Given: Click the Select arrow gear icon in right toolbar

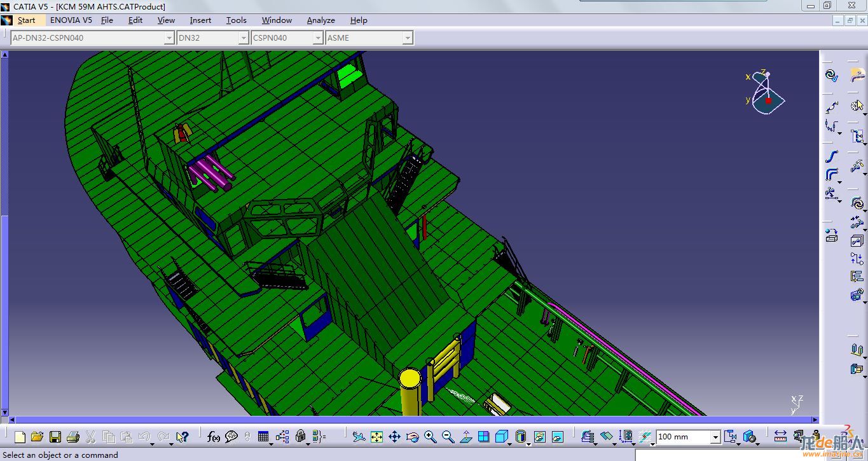Looking at the screenshot, I should pyautogui.click(x=857, y=106).
